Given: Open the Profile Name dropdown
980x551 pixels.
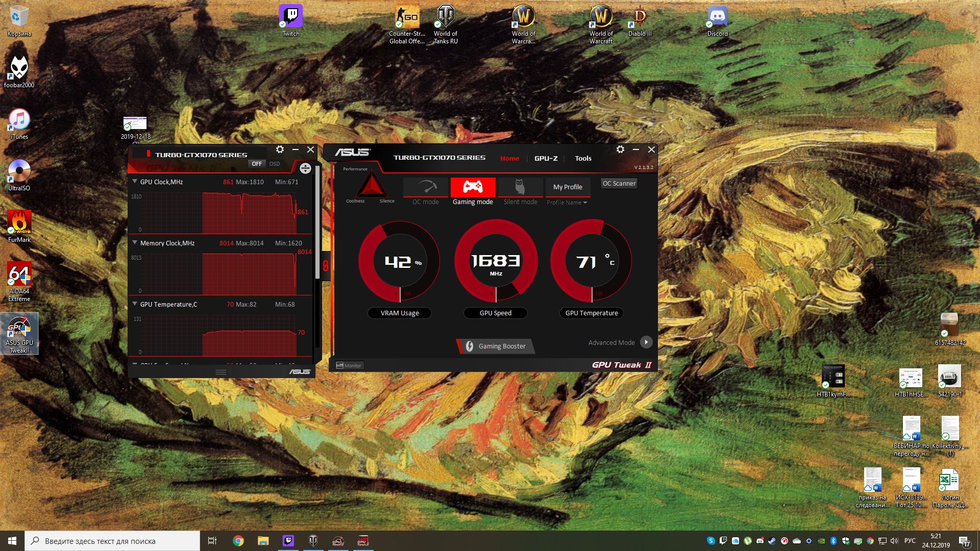Looking at the screenshot, I should click(x=567, y=203).
